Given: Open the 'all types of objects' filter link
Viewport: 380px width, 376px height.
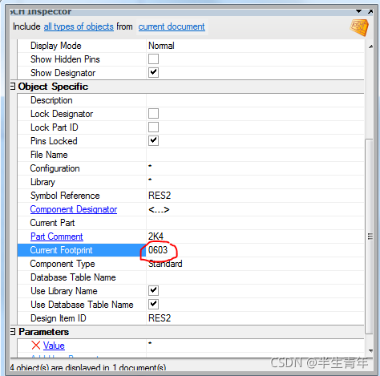Looking at the screenshot, I should (x=79, y=27).
